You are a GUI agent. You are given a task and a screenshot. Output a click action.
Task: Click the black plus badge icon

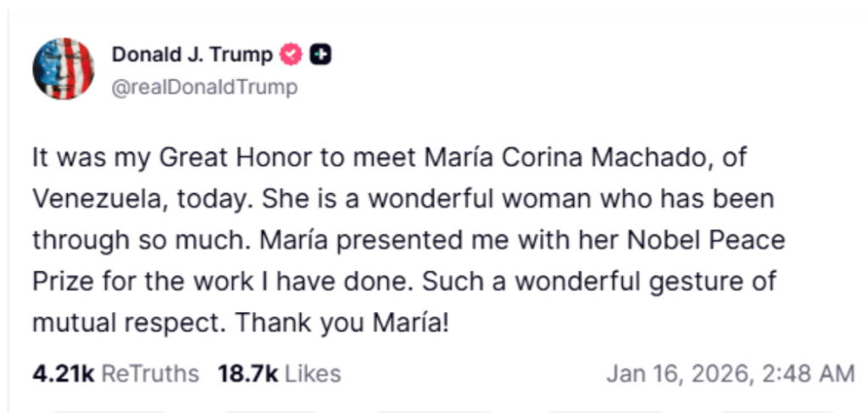click(321, 55)
